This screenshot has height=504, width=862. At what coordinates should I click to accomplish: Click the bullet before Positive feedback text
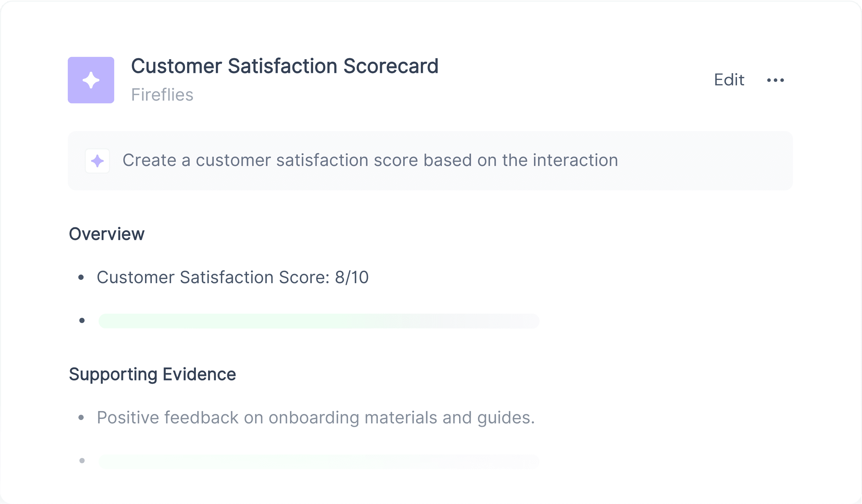[81, 418]
